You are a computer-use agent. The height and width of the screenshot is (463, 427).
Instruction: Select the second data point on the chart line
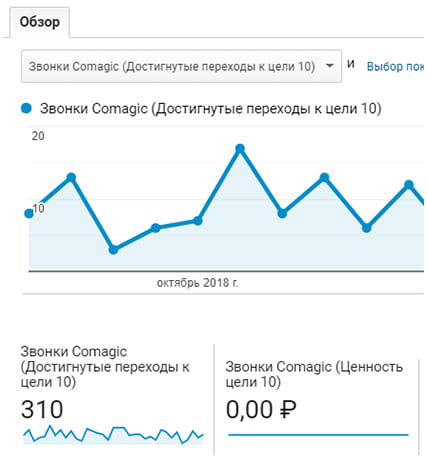click(71, 177)
